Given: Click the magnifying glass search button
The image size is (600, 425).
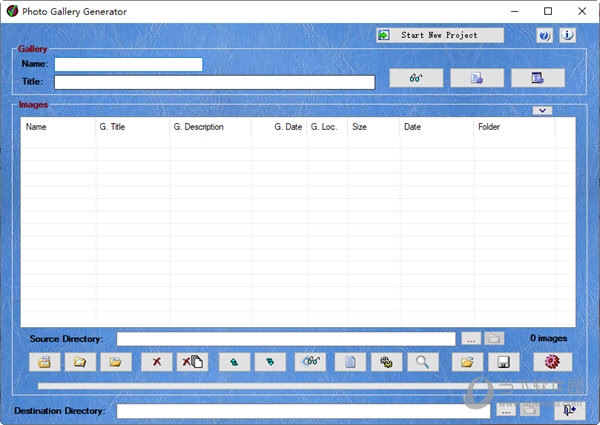Looking at the screenshot, I should point(422,362).
